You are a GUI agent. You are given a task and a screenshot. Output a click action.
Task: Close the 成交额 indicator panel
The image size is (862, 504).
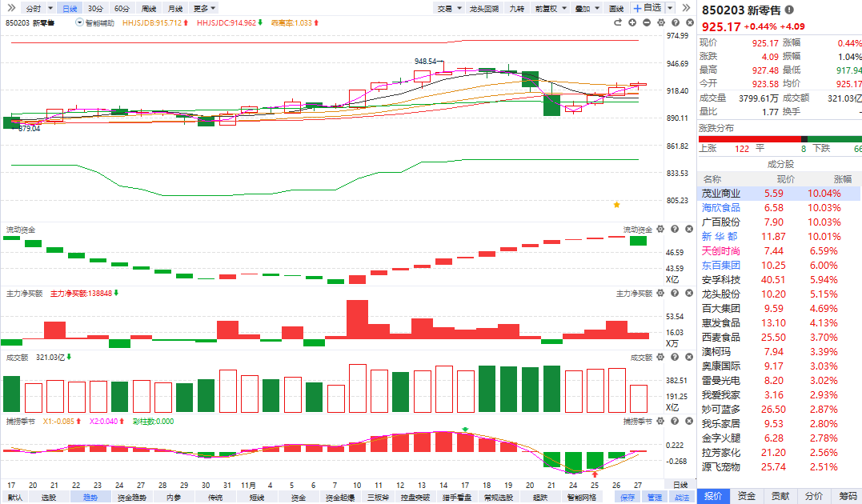pyautogui.click(x=689, y=357)
